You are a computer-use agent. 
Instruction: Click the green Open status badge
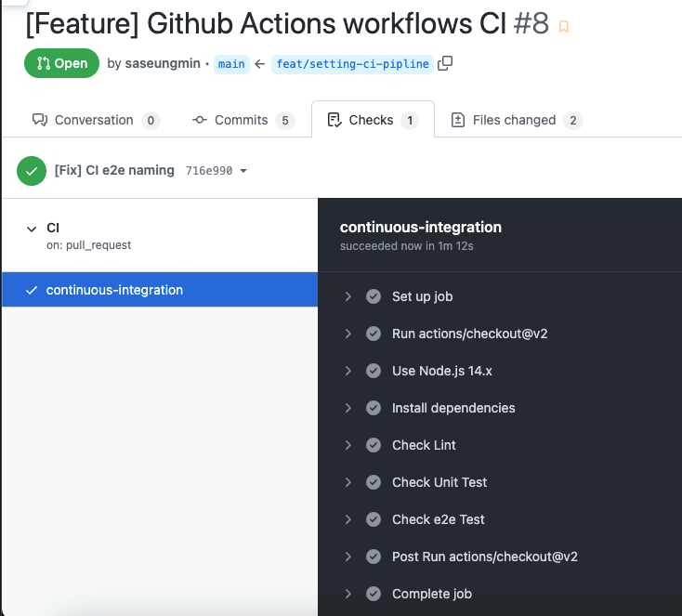[61, 63]
